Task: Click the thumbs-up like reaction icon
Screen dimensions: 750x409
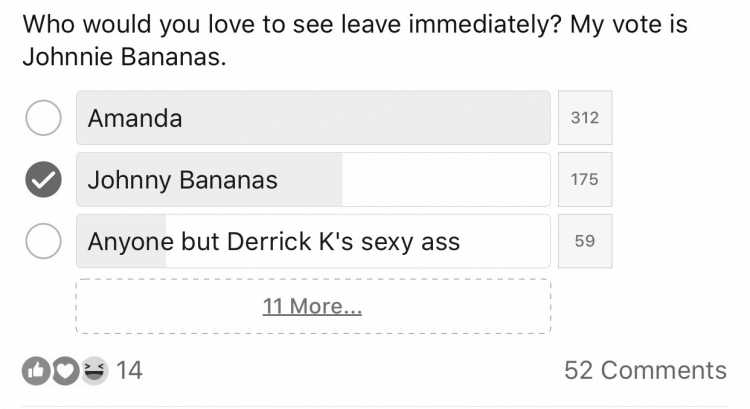Action: [36, 371]
